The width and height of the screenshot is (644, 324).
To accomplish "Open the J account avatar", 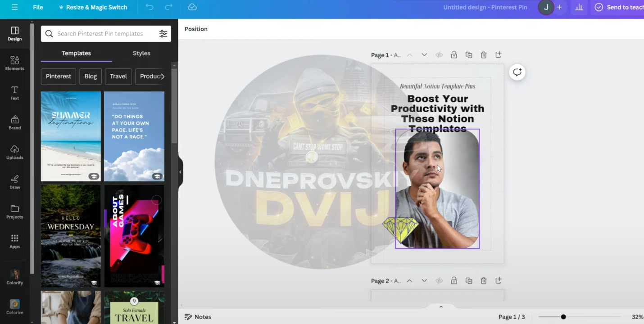I will [x=546, y=7].
